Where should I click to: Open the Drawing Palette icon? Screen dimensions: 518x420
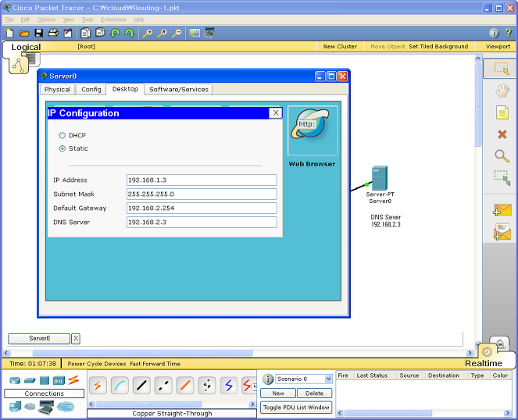(195, 33)
